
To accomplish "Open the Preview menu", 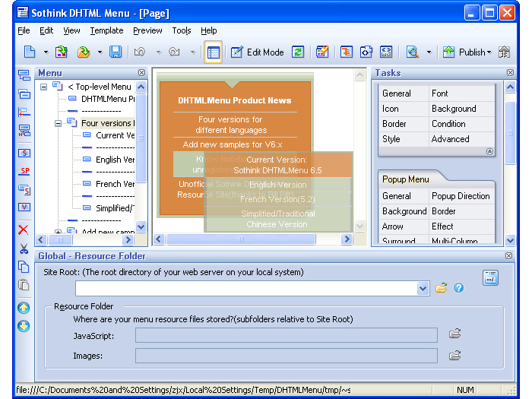I will pyautogui.click(x=147, y=30).
